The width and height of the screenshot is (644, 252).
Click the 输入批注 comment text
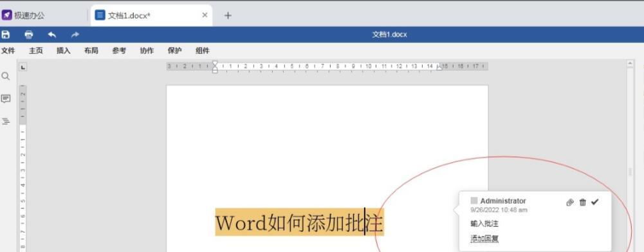click(484, 224)
